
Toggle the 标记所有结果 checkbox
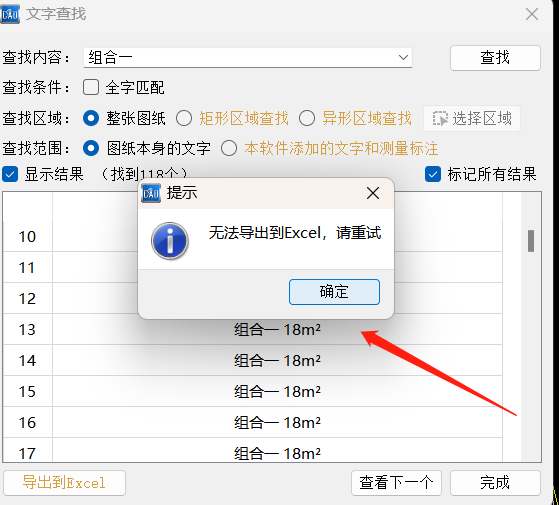point(433,174)
